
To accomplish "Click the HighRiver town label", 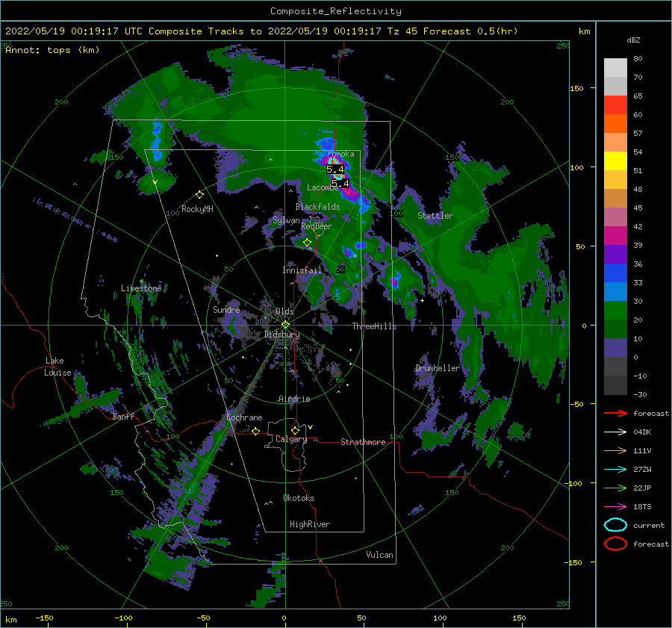I will click(310, 524).
